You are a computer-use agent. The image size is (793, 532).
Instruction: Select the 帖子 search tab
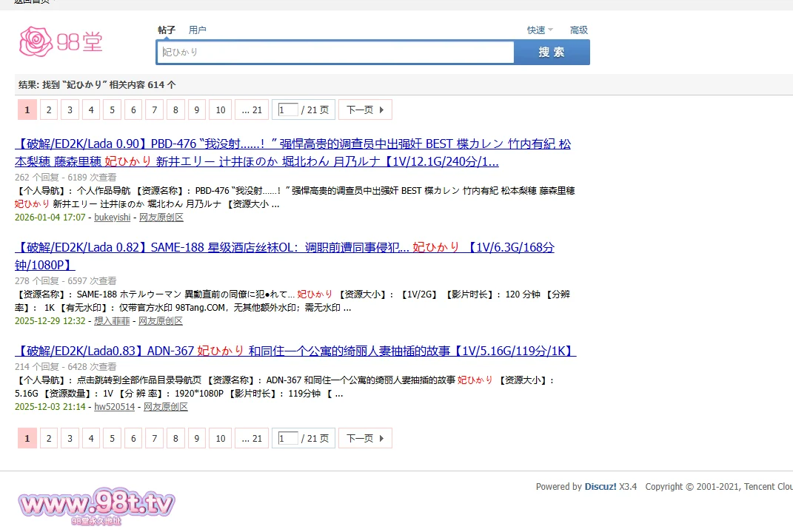[167, 30]
